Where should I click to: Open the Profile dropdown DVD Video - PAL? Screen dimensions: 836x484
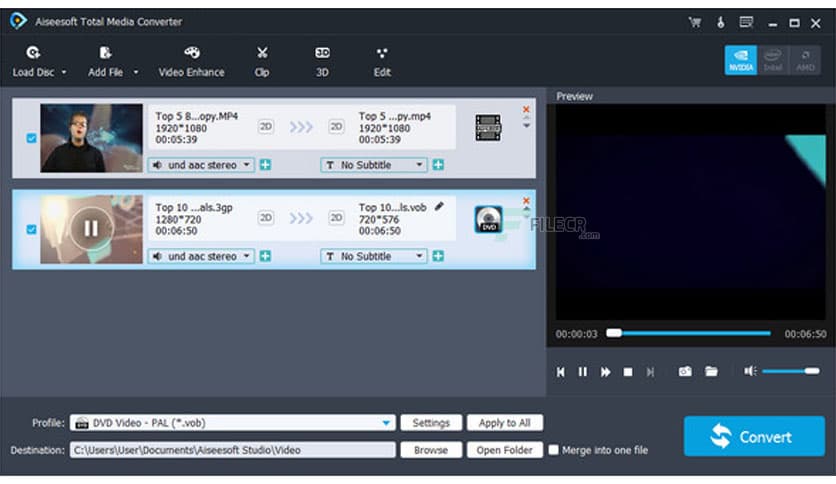point(233,423)
